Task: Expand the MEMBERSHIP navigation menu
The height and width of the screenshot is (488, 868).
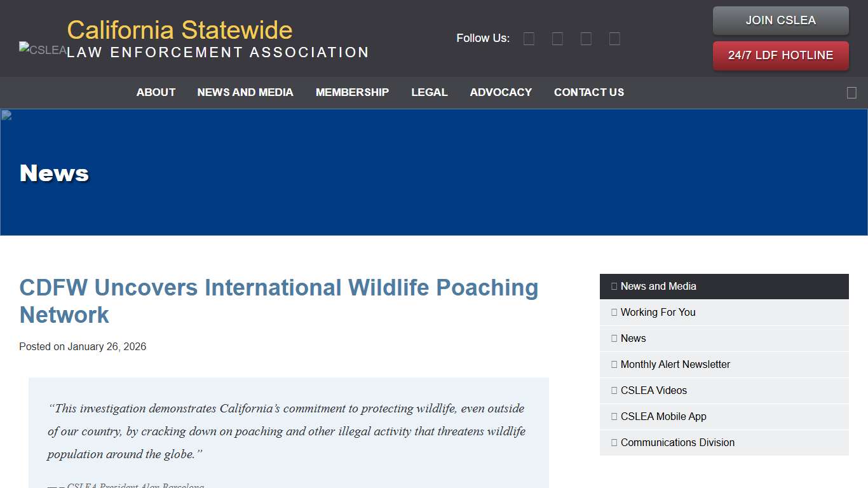Action: tap(352, 92)
